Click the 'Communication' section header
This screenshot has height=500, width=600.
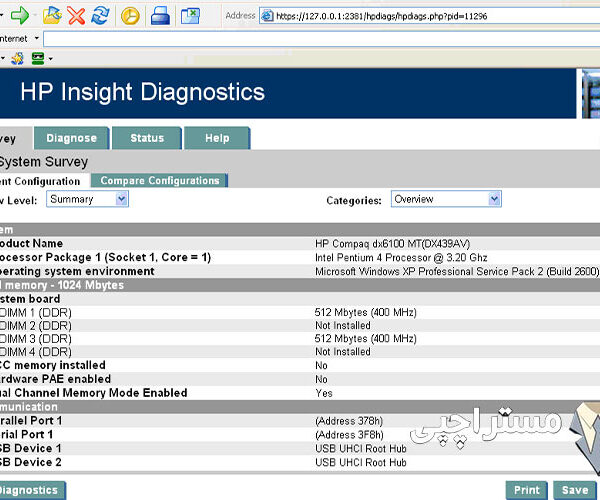(29, 407)
